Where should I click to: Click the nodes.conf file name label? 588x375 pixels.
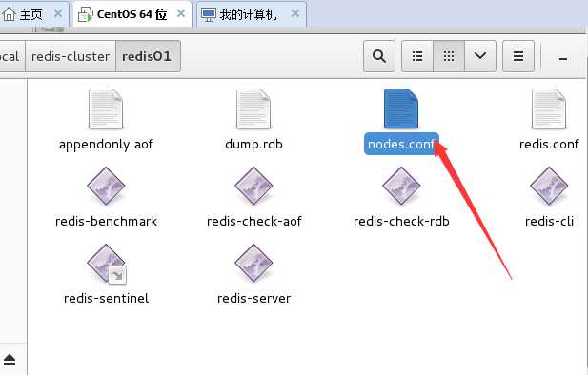(401, 144)
